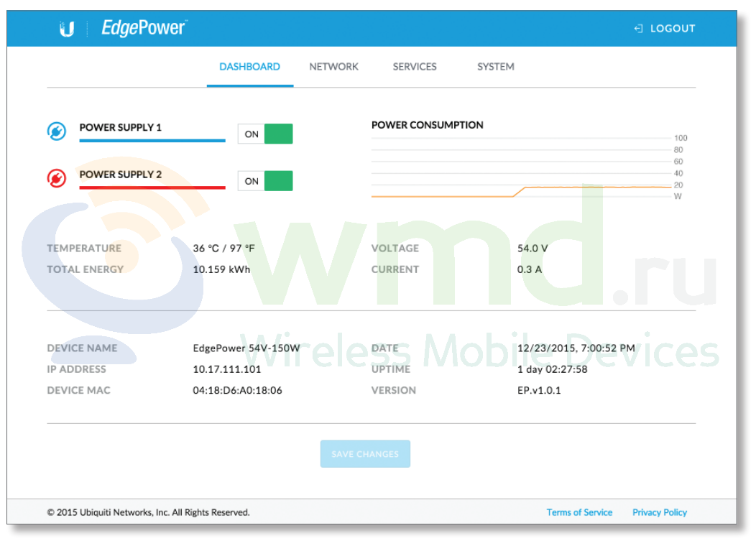
Task: Select the current value 0.3 A
Action: [x=530, y=269]
